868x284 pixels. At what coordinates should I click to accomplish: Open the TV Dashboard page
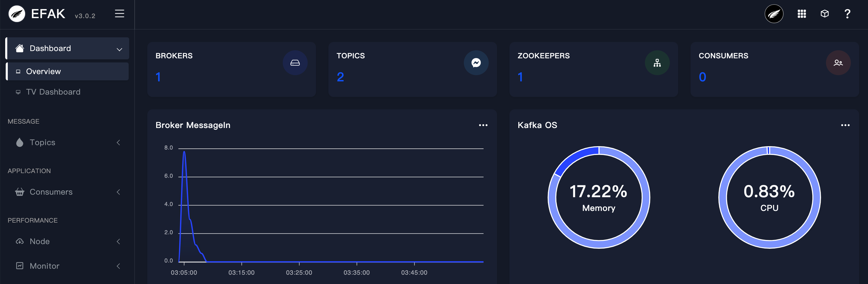coord(53,92)
